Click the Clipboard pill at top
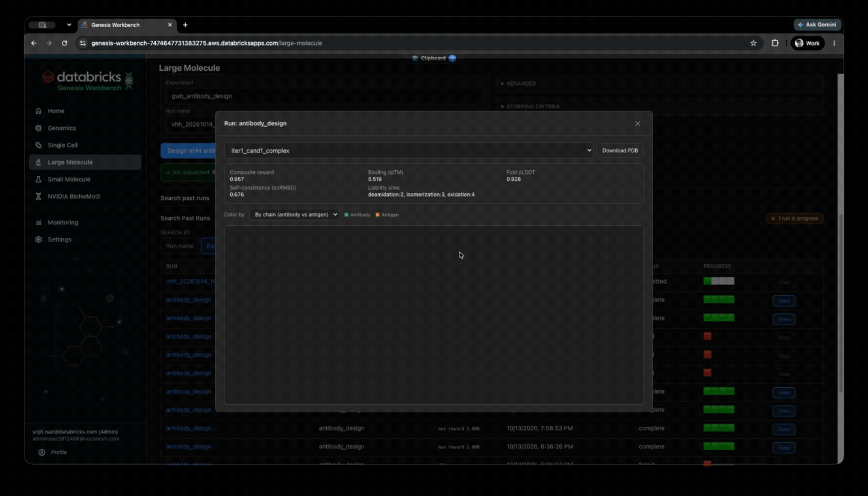The image size is (868, 496). click(x=434, y=58)
